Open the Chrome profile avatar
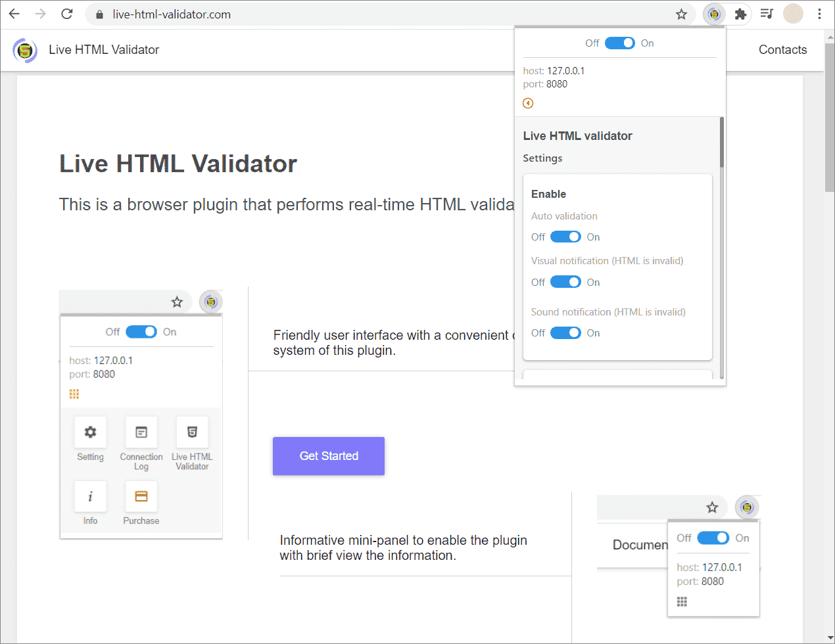The height and width of the screenshot is (644, 835). click(x=793, y=14)
